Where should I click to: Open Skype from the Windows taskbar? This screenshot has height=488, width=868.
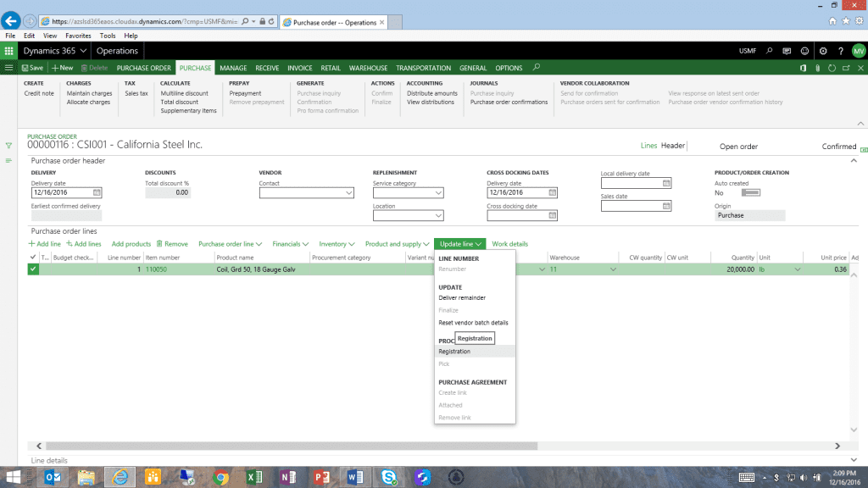tap(389, 476)
